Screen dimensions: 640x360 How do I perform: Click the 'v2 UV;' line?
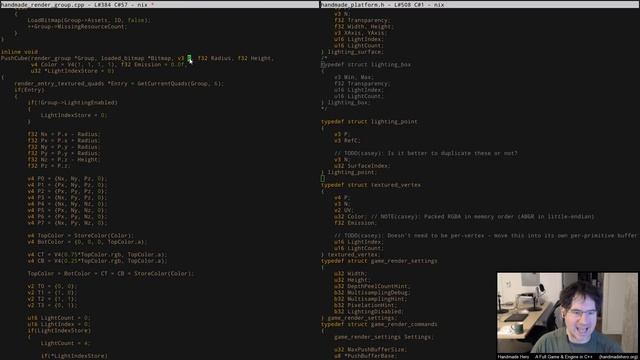click(344, 210)
